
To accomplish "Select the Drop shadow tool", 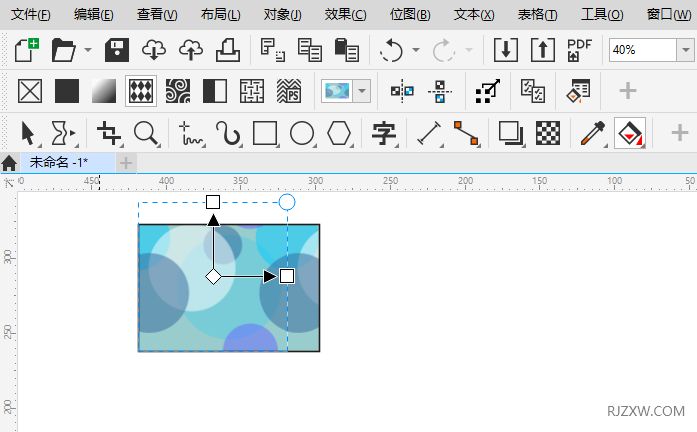I will click(511, 133).
